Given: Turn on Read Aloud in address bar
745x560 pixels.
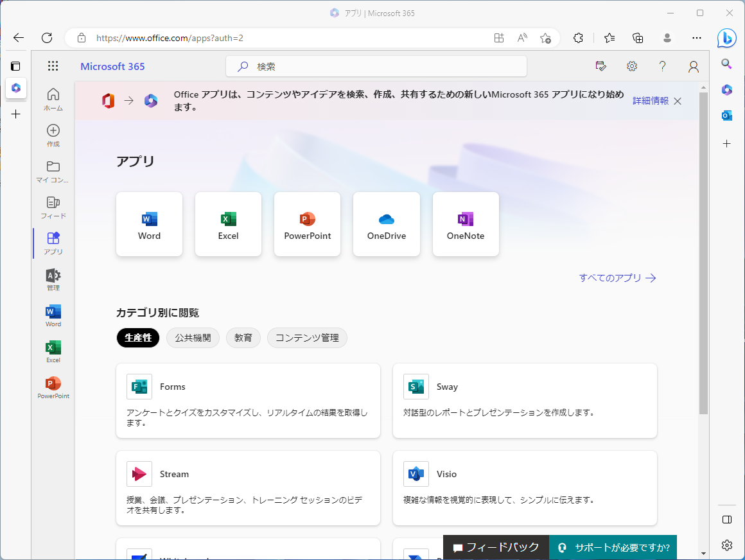Looking at the screenshot, I should 522,38.
